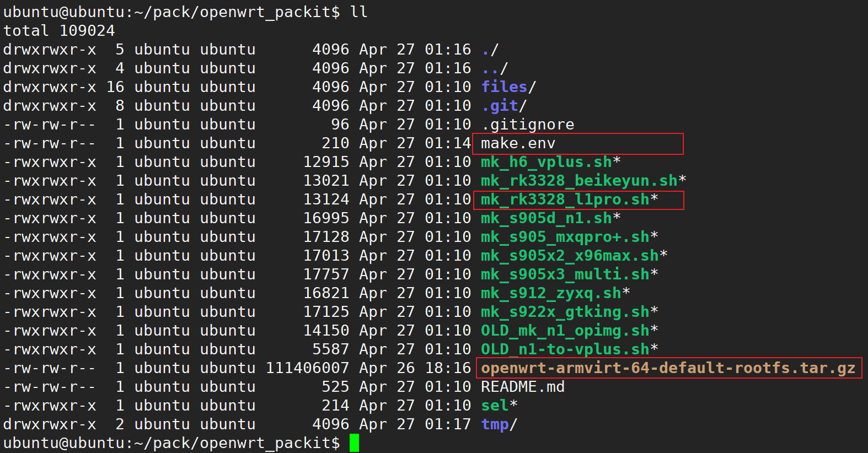Viewport: 868px width, 453px height.
Task: Click the files directory entry
Action: pos(504,87)
